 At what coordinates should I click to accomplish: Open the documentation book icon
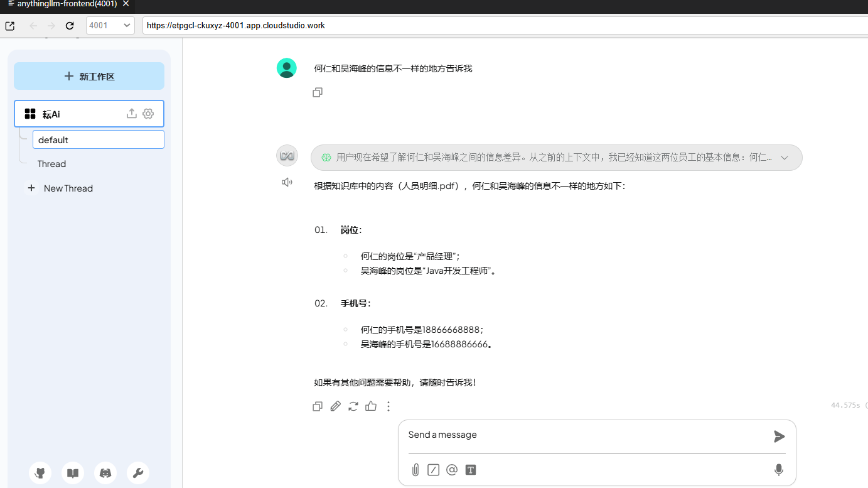pyautogui.click(x=73, y=473)
